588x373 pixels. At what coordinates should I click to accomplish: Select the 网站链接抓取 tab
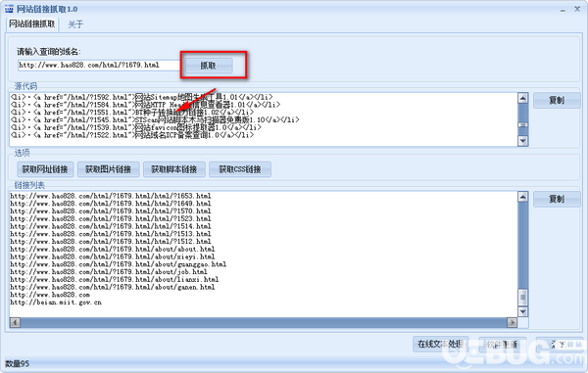(x=32, y=24)
